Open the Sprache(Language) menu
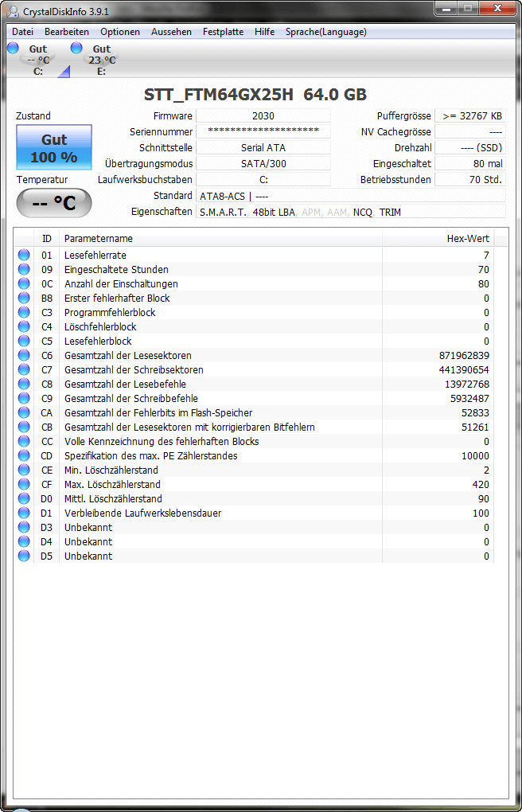Image resolution: width=522 pixels, height=812 pixels. [325, 32]
